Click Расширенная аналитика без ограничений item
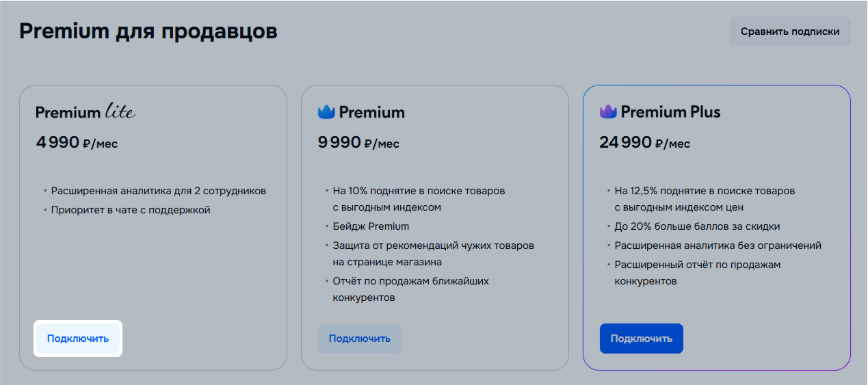 (x=718, y=245)
